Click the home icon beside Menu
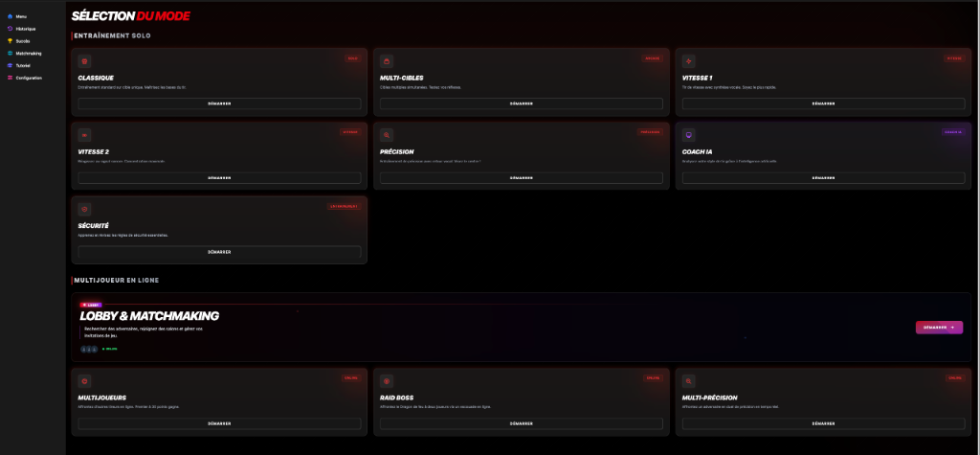The image size is (980, 455). pos(10,16)
